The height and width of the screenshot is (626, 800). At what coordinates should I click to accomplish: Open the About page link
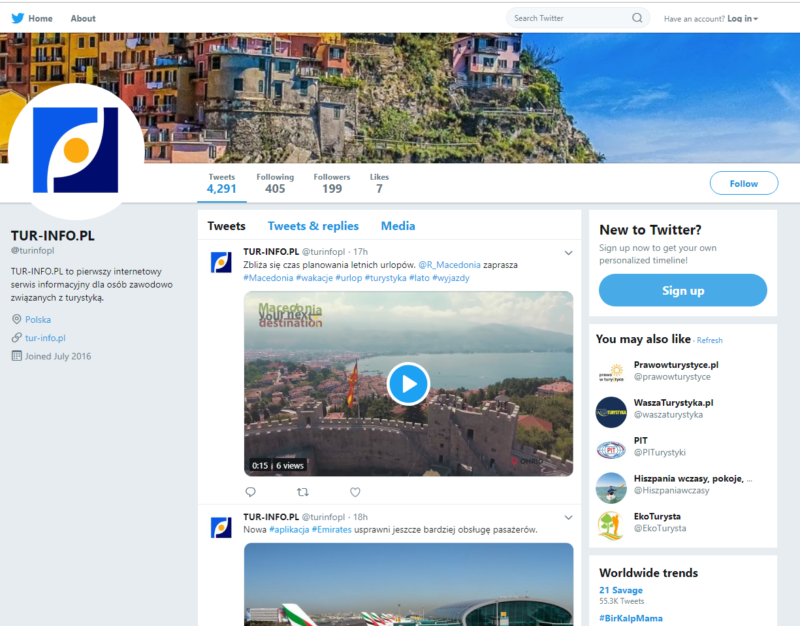[83, 18]
